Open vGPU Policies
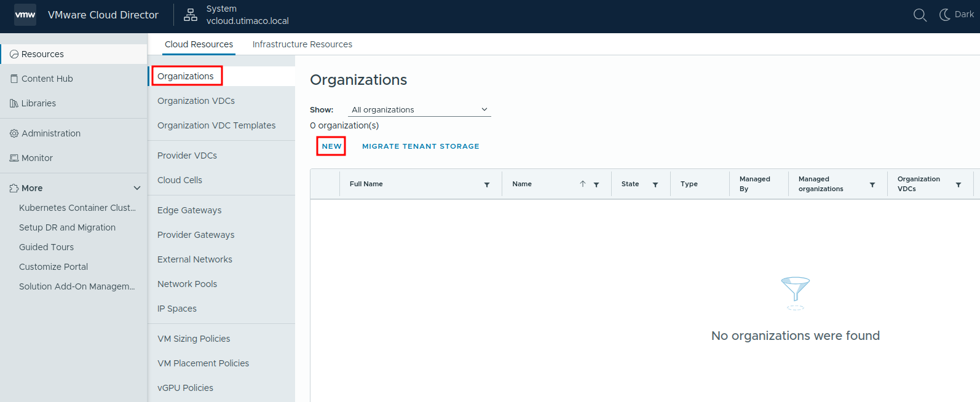980x402 pixels. 185,388
